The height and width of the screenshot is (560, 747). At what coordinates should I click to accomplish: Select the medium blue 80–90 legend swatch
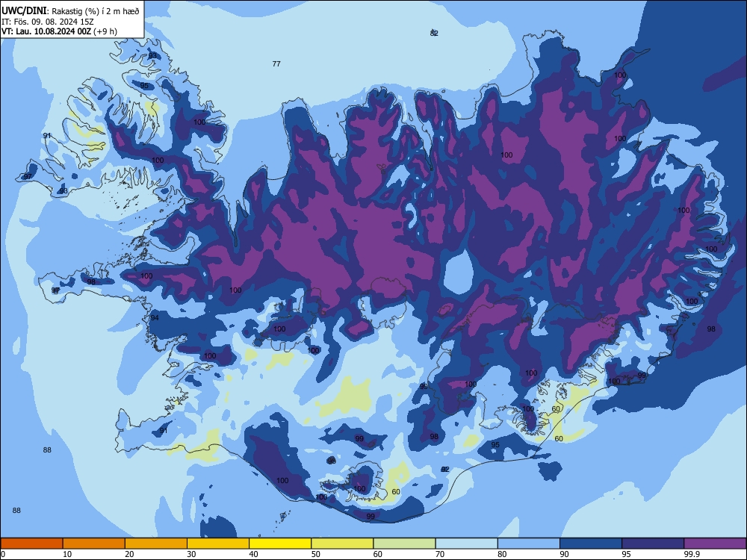pyautogui.click(x=529, y=544)
